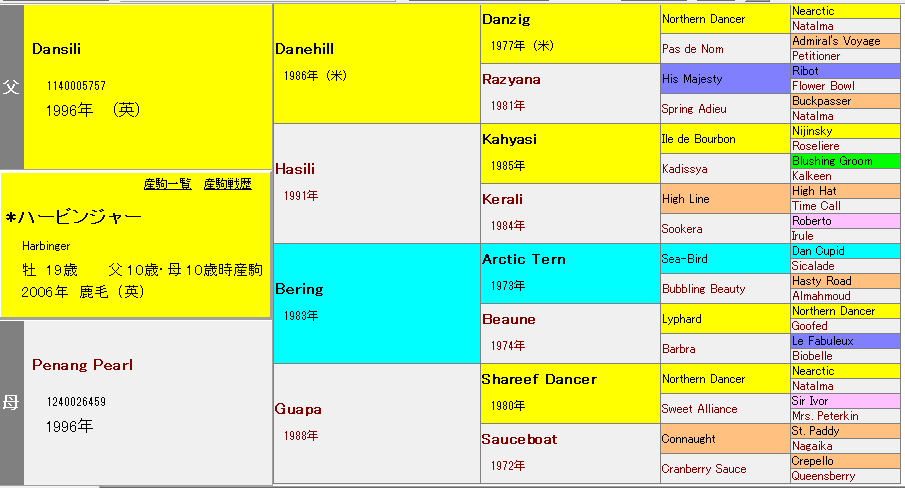Open Shareef Dancer entry
The height and width of the screenshot is (488, 905).
(539, 379)
